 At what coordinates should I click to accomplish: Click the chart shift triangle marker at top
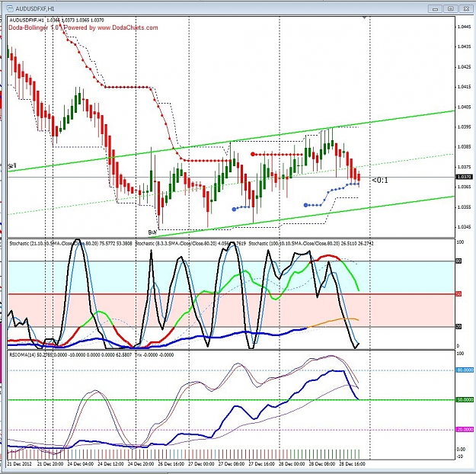[365, 18]
